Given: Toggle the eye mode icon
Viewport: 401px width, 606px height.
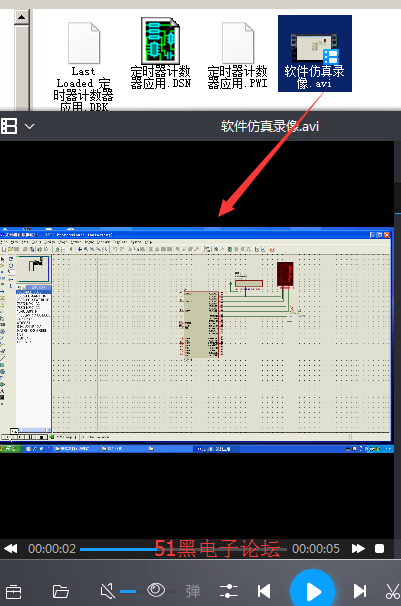Looking at the screenshot, I should (156, 590).
